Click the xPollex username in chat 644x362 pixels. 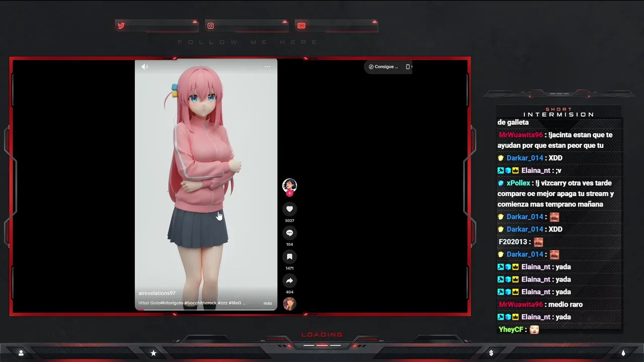(x=518, y=183)
